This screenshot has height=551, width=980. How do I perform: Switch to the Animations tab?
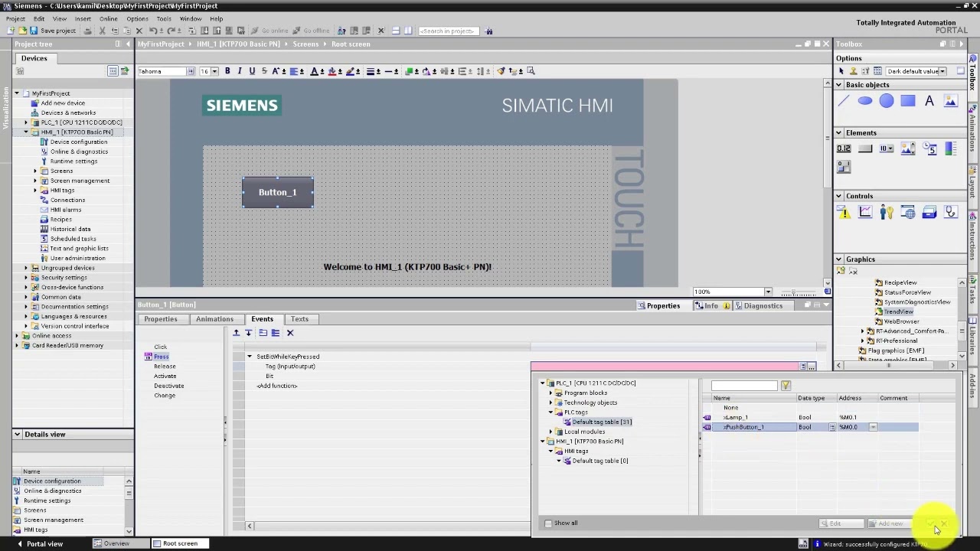click(214, 319)
